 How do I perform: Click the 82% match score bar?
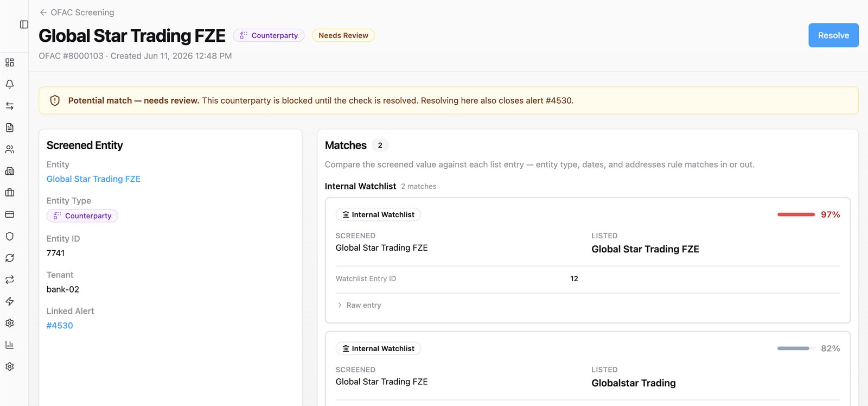point(796,348)
